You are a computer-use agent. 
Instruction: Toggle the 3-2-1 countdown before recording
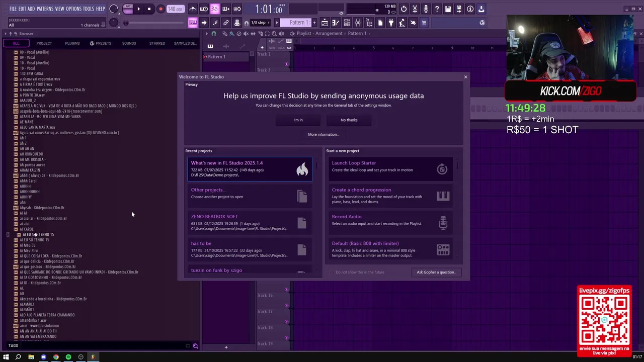point(215,9)
